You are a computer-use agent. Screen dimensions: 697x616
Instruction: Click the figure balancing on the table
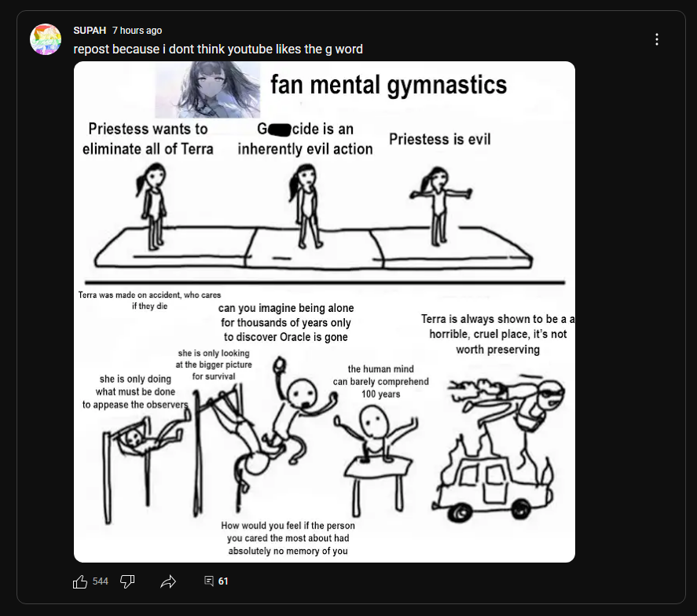pyautogui.click(x=376, y=460)
